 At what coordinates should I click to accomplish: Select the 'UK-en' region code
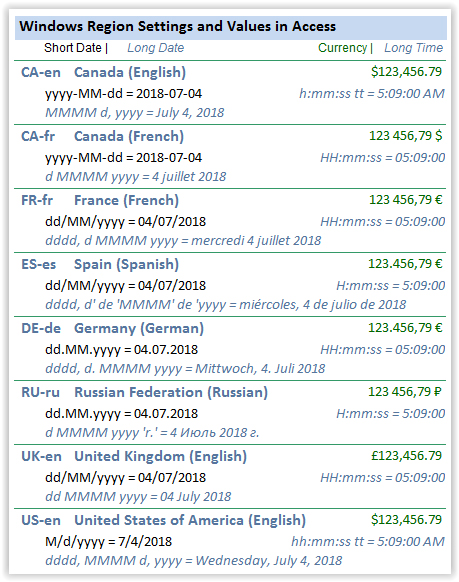41,456
